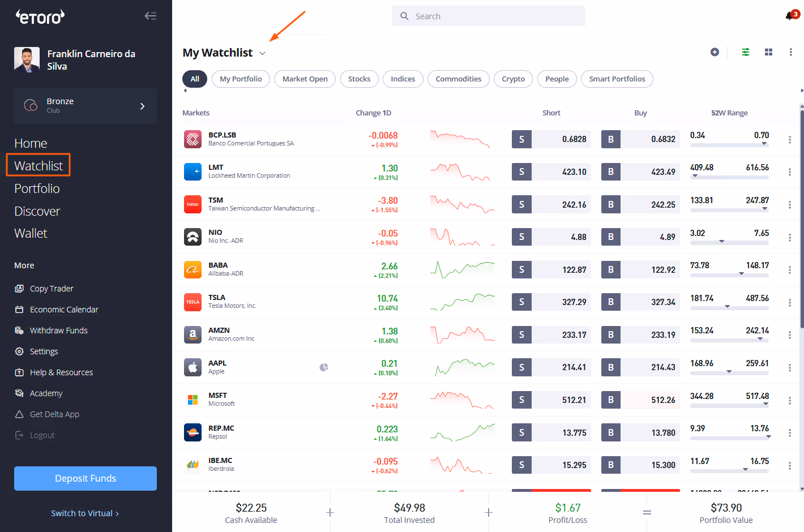The width and height of the screenshot is (804, 532).
Task: Click the Alibaba logo icon
Action: [x=193, y=269]
